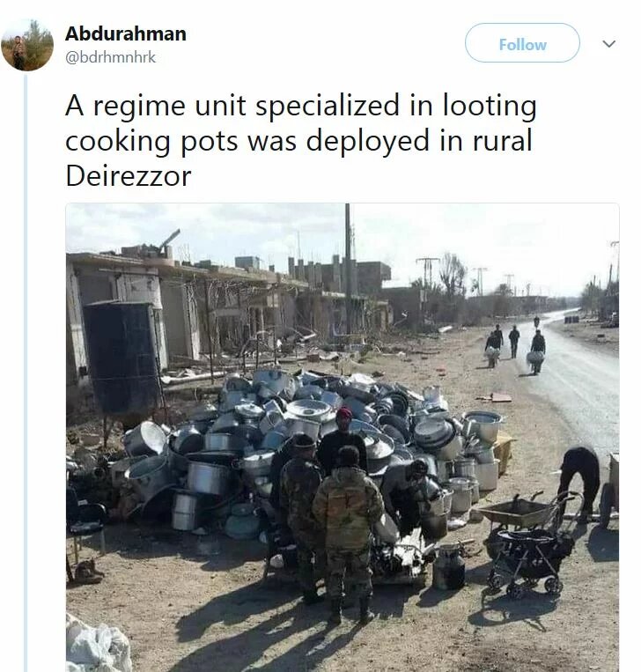Open the Abdurahman display name link
The height and width of the screenshot is (672, 641).
tap(126, 33)
